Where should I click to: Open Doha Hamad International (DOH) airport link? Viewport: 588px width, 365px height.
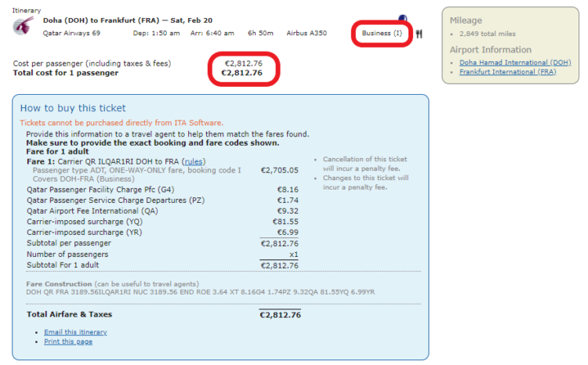(x=515, y=63)
